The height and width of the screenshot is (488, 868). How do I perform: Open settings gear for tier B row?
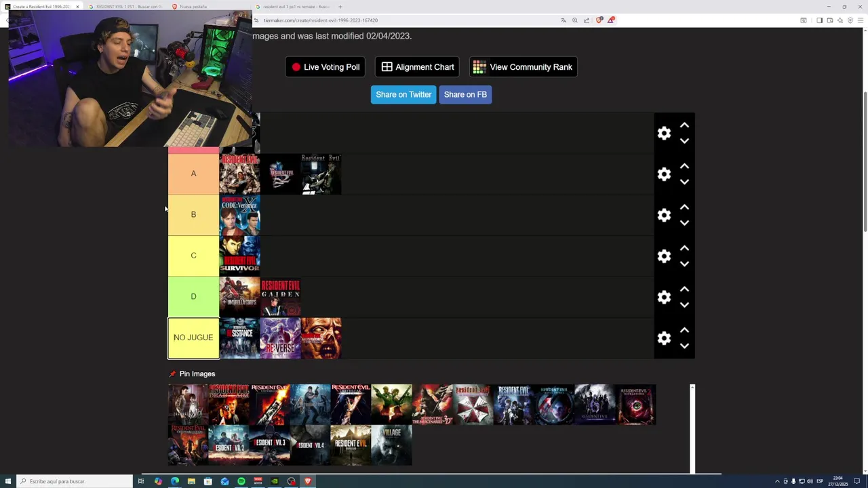point(664,215)
